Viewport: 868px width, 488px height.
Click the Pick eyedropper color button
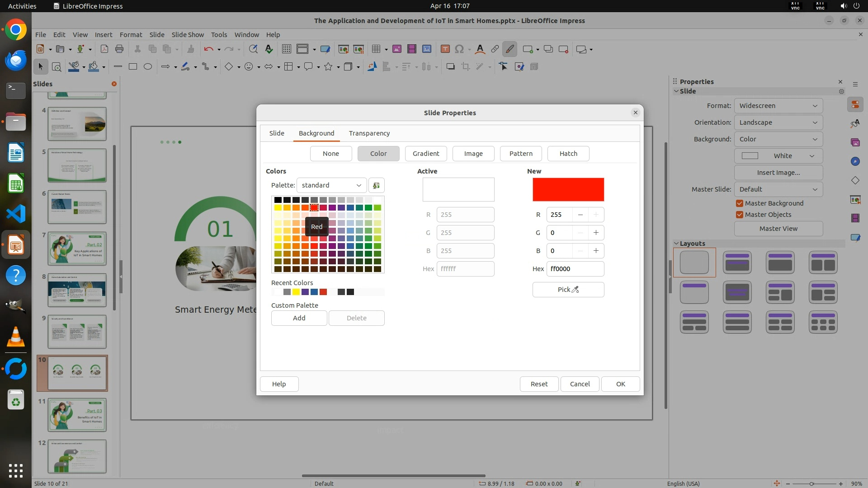point(568,290)
